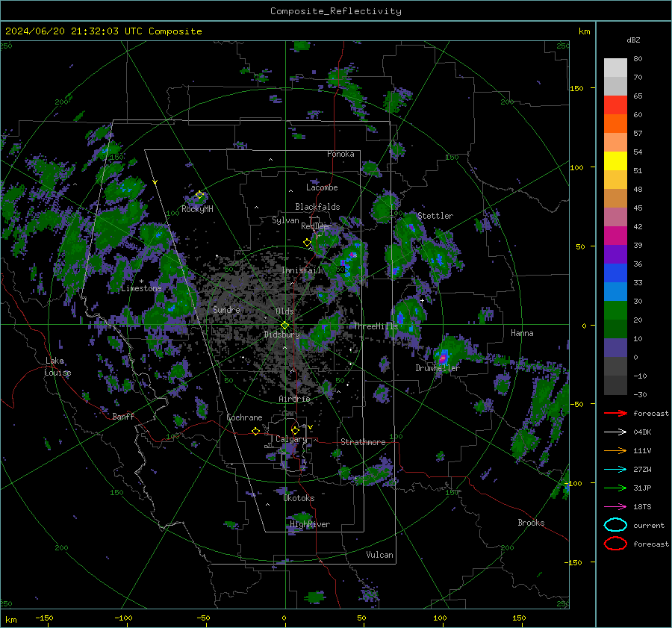Click the magenta 18TS arrow legend icon
Viewport: 672px width, 628px height.
tap(615, 507)
